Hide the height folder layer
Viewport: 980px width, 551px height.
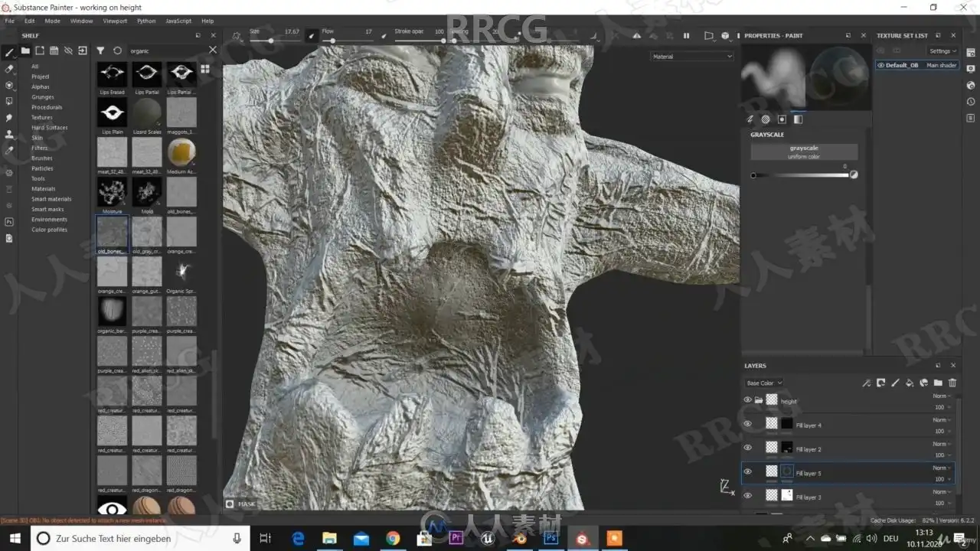point(748,399)
